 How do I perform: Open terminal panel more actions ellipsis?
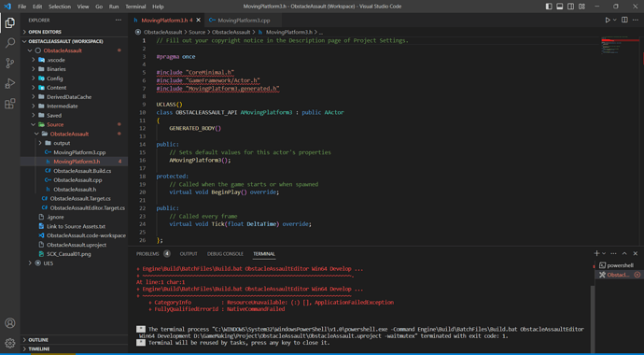(x=613, y=253)
